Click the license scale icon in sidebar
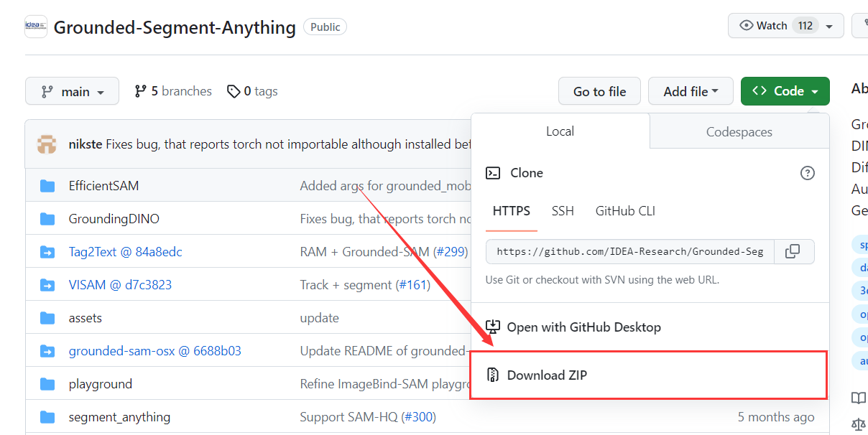Image resolution: width=868 pixels, height=435 pixels. pyautogui.click(x=859, y=425)
